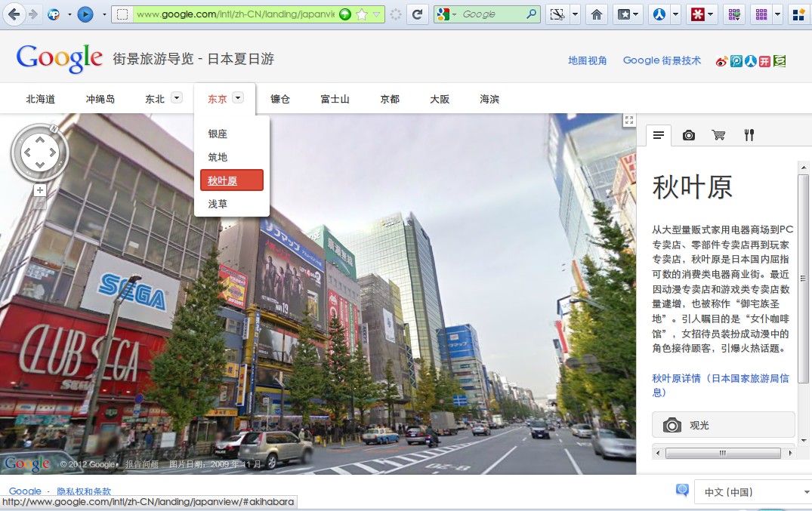Screen dimensions: 812x511
Task: Click the green go arrow in the address bar
Action: (x=345, y=14)
